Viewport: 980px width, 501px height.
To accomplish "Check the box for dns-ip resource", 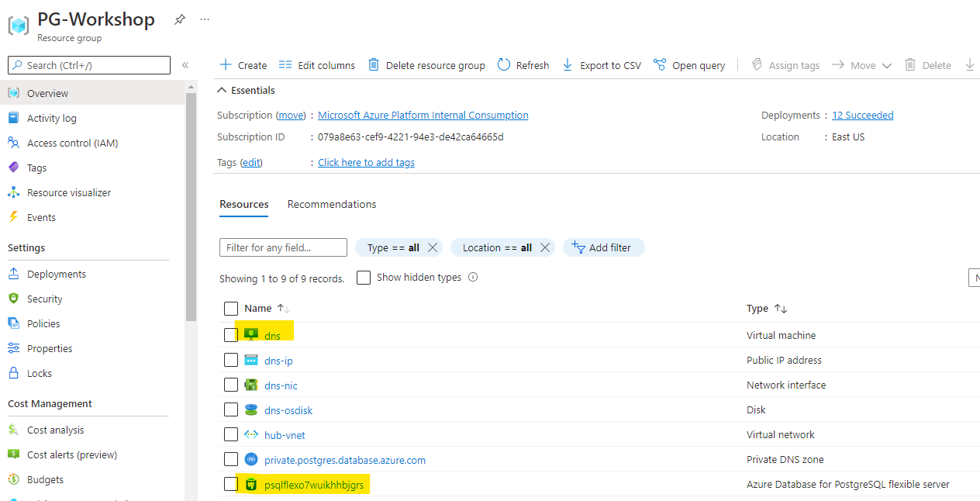I will [231, 360].
